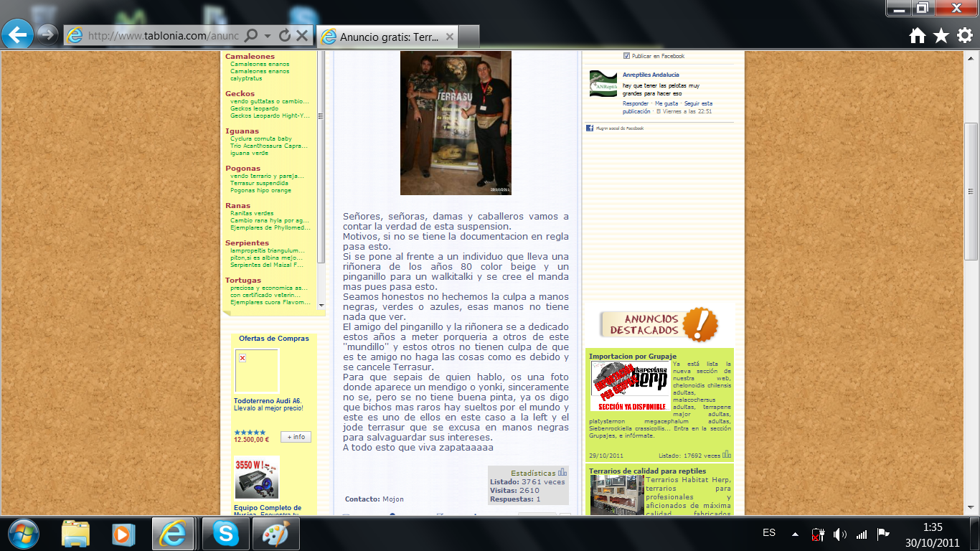
Task: Click the refresh icon in address bar
Action: click(285, 35)
